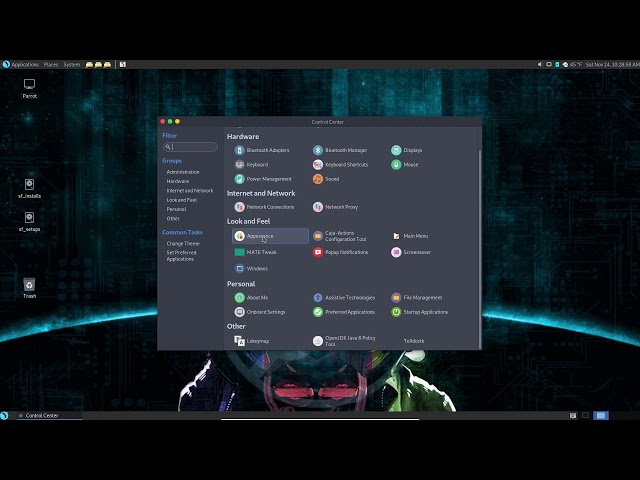Open Appearance preferences
This screenshot has width=640, height=480.
click(270, 236)
